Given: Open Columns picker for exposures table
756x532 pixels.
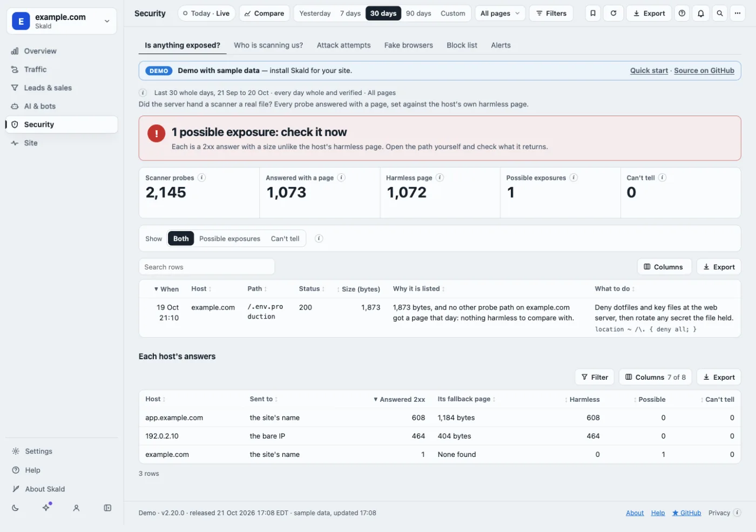Looking at the screenshot, I should click(x=664, y=267).
